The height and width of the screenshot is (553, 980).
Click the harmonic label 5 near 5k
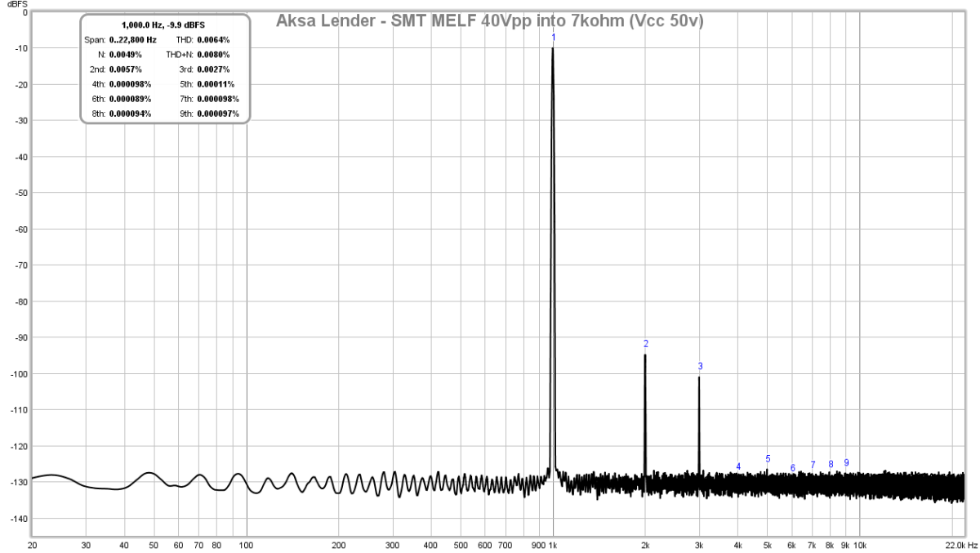[768, 459]
